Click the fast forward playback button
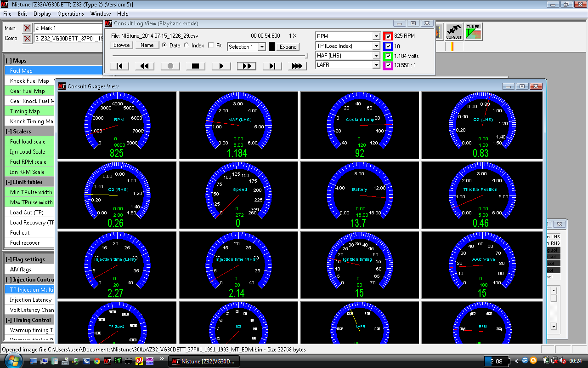 246,66
